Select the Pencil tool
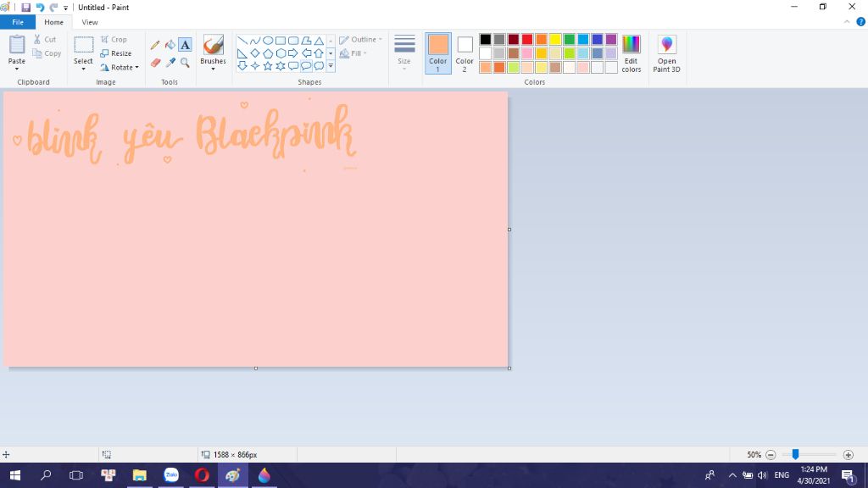This screenshot has height=488, width=868. coord(155,46)
